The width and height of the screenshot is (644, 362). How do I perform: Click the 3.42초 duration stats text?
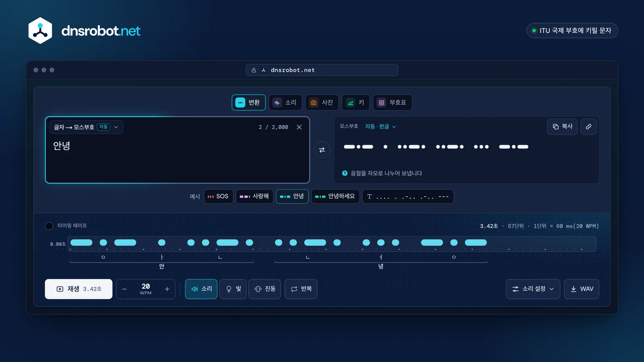[489, 226]
